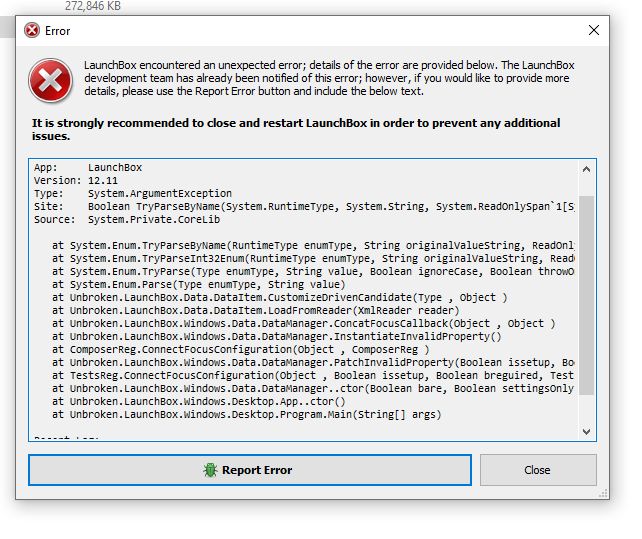Click the window resize grip at corner

pyautogui.click(x=603, y=493)
